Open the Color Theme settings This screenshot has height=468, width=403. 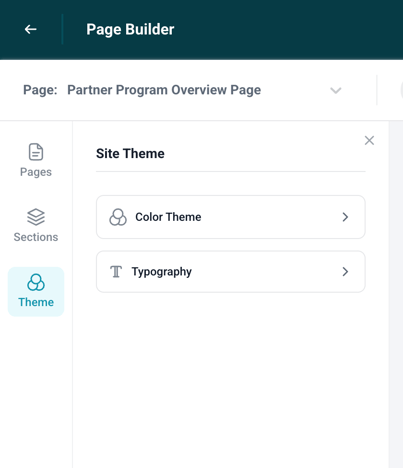coord(231,217)
